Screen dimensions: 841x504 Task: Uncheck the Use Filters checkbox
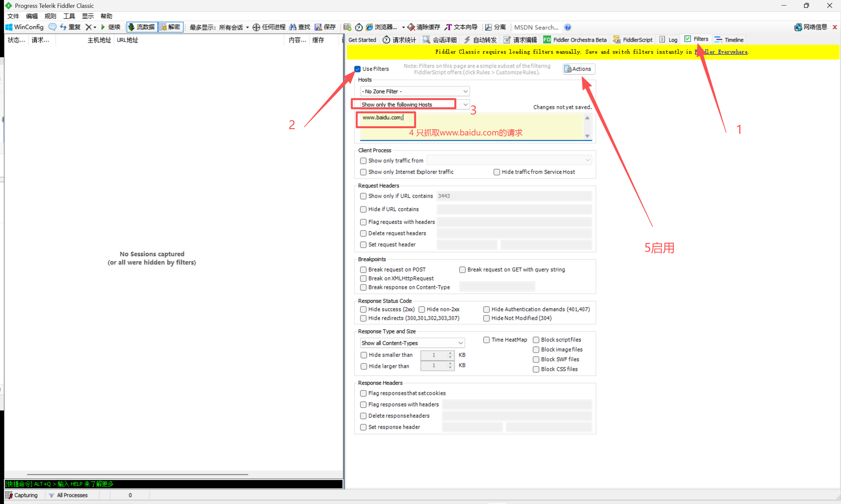(x=357, y=69)
